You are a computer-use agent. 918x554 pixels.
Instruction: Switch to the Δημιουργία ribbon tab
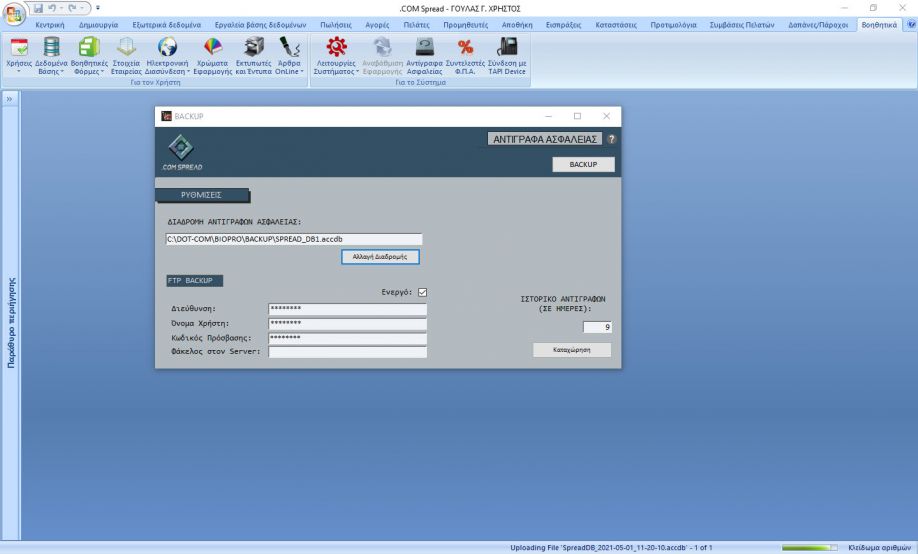(98, 25)
